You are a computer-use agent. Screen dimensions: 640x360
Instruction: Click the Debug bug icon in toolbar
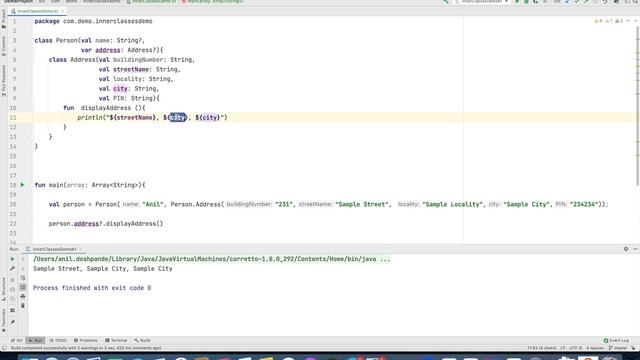[527, 2]
